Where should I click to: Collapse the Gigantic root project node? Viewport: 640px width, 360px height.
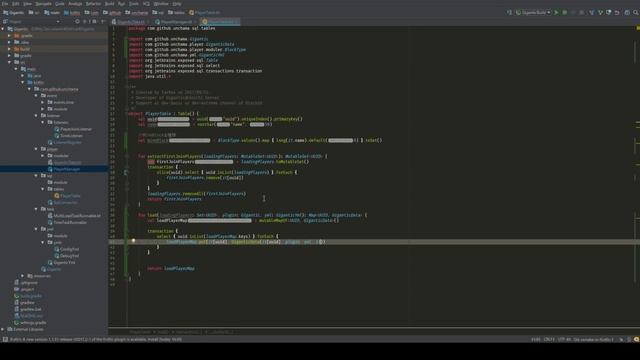[x=3, y=29]
